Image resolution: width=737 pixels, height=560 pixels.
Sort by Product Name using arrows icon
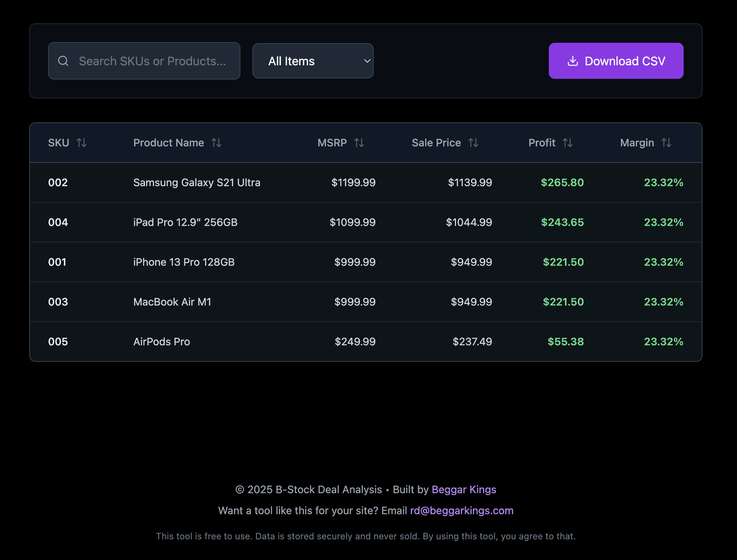216,143
